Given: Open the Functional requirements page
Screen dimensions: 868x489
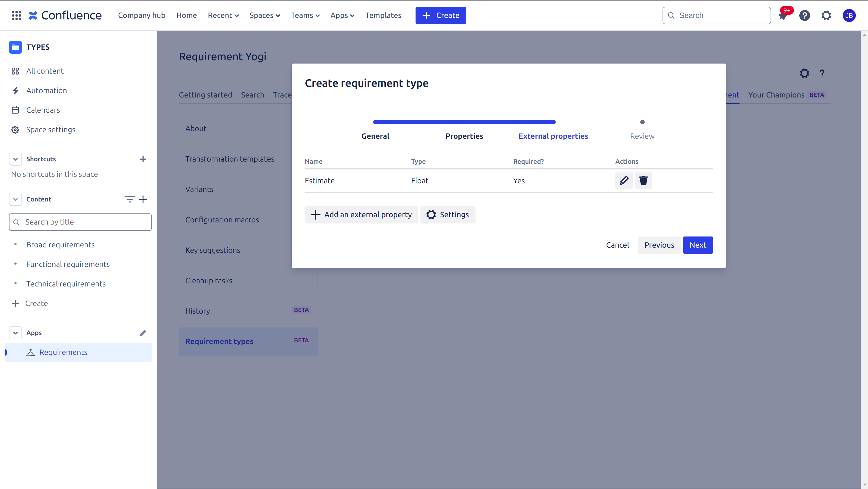Looking at the screenshot, I should tap(68, 264).
